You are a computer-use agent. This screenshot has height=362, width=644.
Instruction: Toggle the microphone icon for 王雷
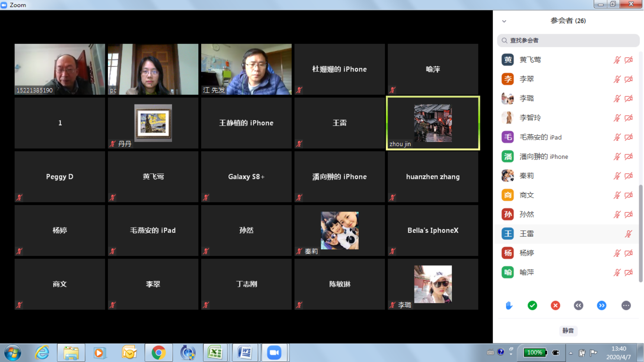(628, 234)
